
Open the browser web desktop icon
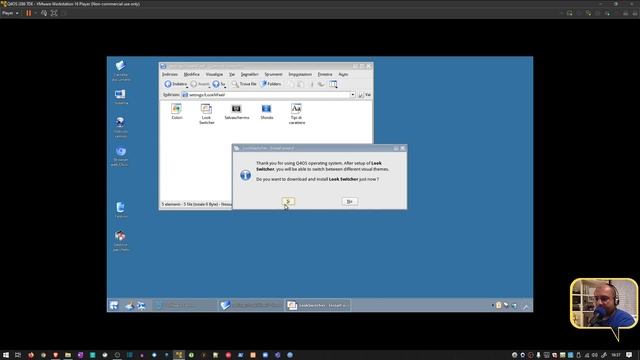click(x=120, y=156)
